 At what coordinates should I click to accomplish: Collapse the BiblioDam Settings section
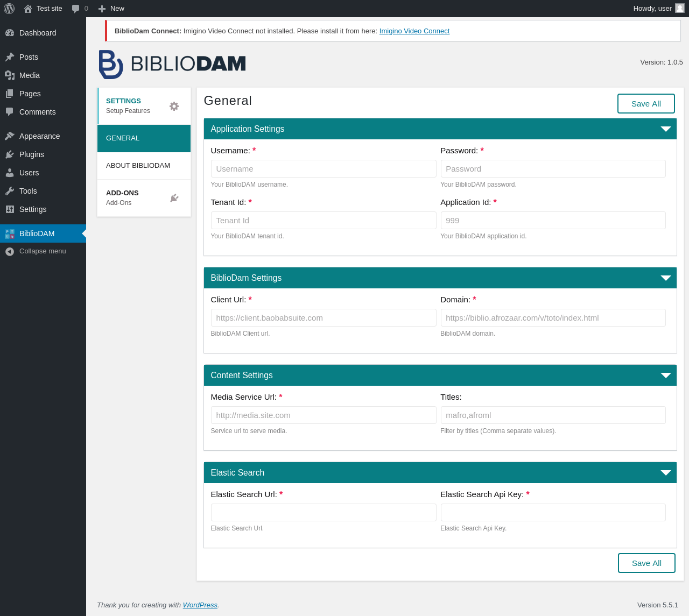[x=666, y=278]
